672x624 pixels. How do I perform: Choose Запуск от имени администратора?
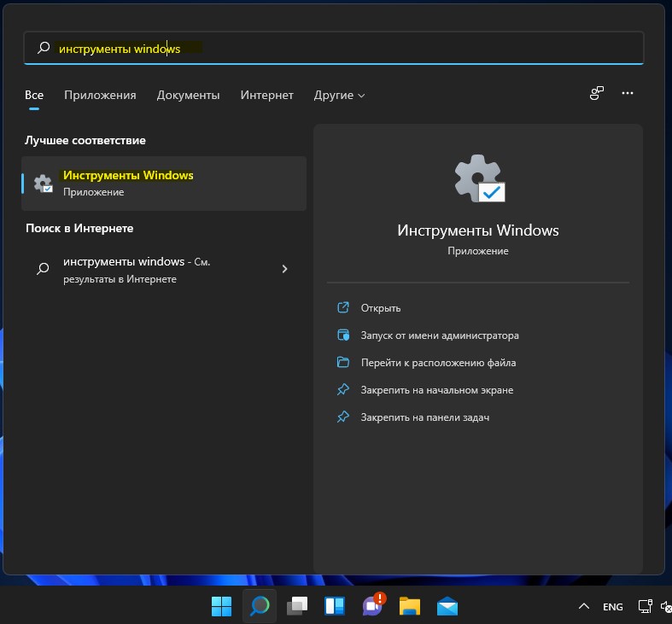[x=440, y=335]
